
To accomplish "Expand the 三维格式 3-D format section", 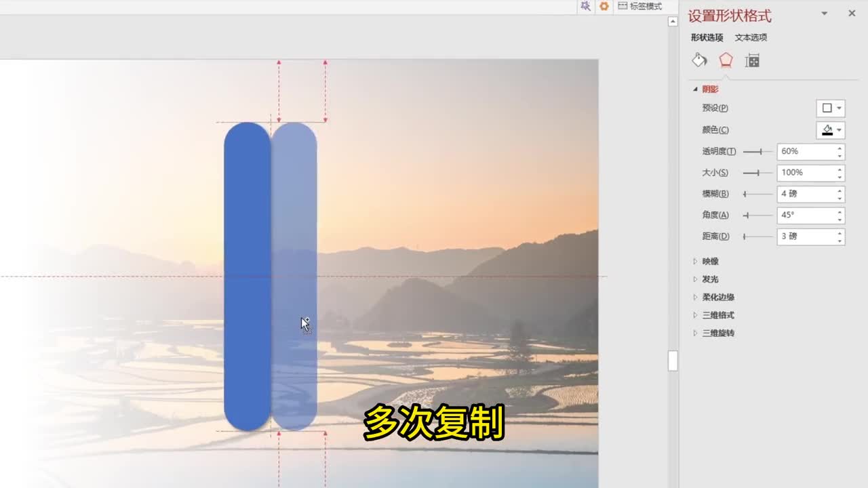I will coord(718,315).
